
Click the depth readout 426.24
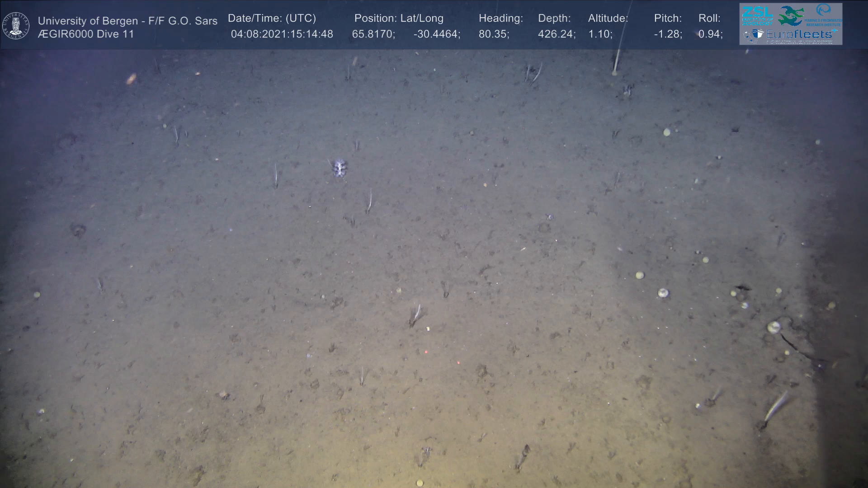(556, 34)
